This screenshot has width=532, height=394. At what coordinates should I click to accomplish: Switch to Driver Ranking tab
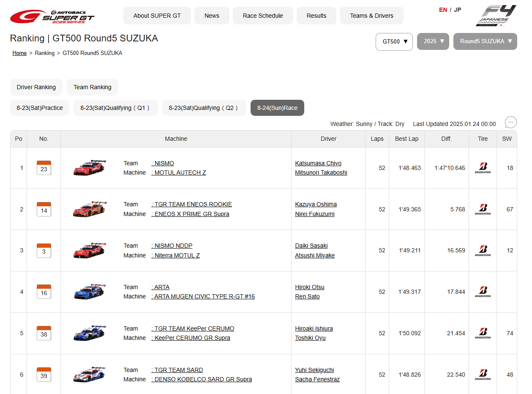click(x=36, y=87)
